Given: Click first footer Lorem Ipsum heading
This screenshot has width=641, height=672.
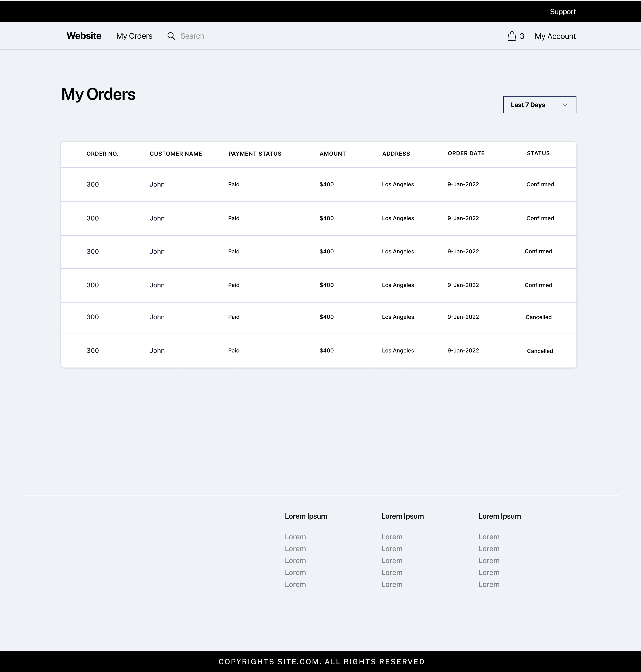Looking at the screenshot, I should pos(306,516).
